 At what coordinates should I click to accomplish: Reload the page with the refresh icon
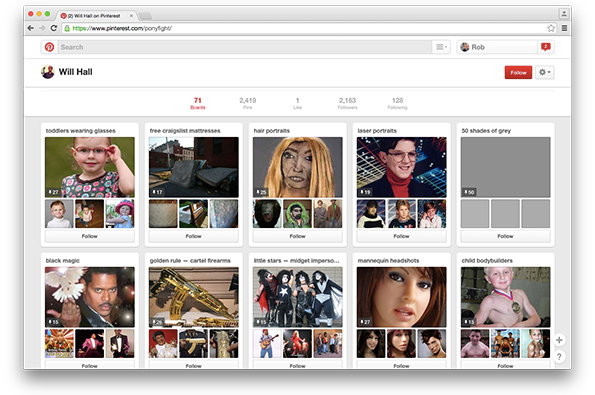pyautogui.click(x=54, y=28)
